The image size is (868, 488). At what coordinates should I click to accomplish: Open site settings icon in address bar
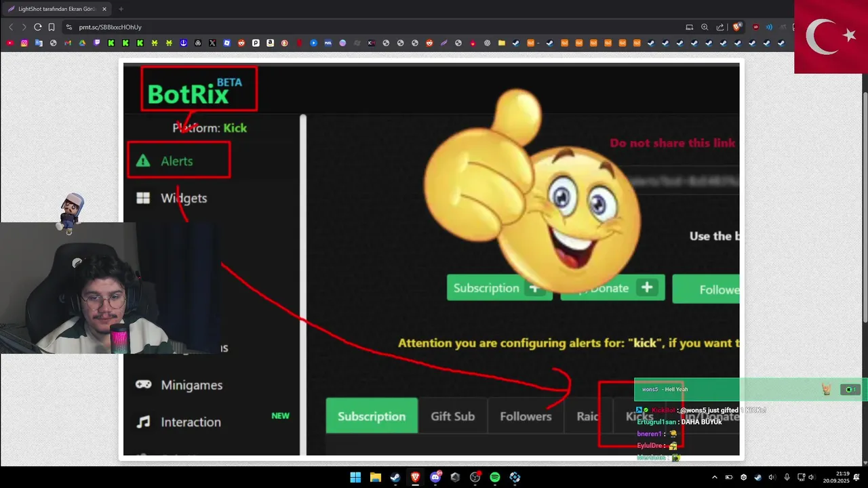(69, 27)
